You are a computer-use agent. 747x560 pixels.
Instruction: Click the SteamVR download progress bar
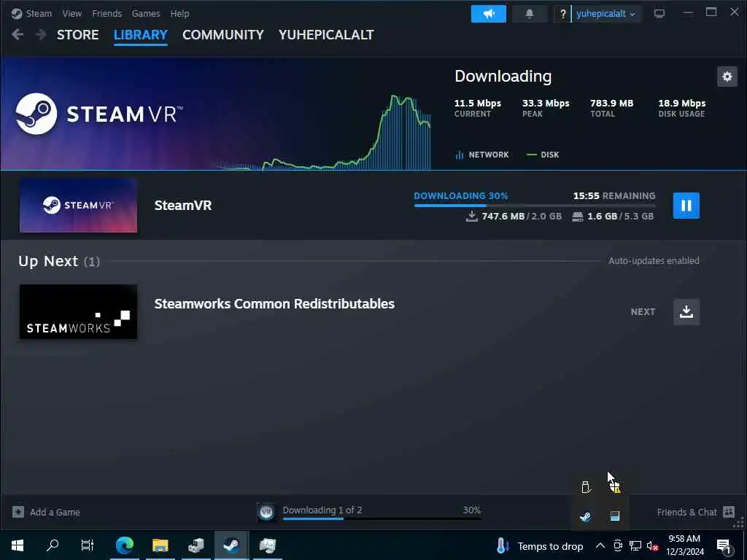pyautogui.click(x=535, y=205)
